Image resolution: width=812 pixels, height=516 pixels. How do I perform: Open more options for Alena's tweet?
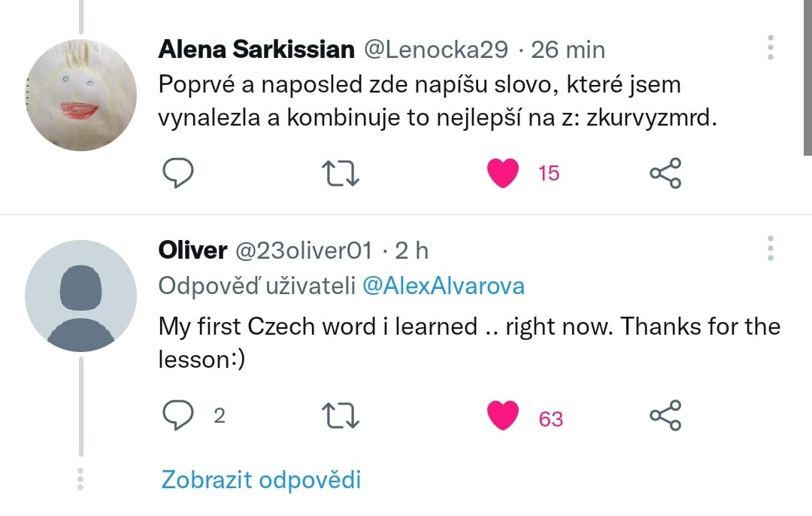770,47
